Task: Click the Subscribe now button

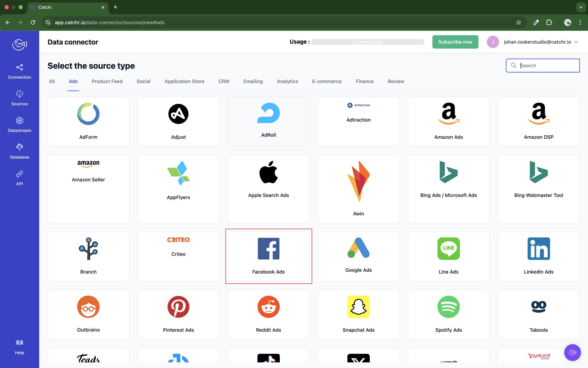Action: (455, 42)
